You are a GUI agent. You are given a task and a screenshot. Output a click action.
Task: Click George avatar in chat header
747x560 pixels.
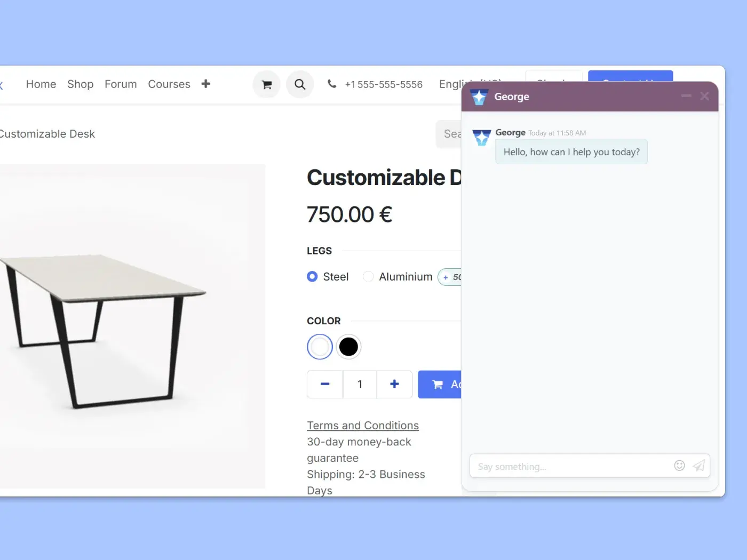tap(479, 97)
